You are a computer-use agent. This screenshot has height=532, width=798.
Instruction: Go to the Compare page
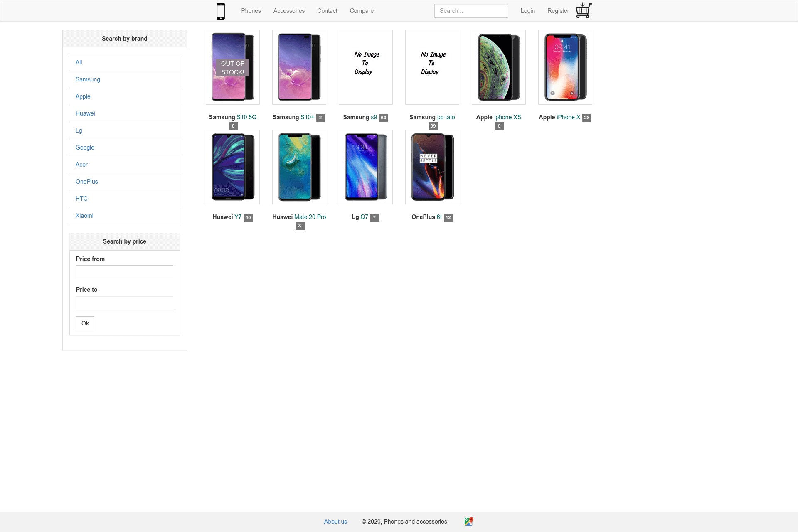point(362,11)
